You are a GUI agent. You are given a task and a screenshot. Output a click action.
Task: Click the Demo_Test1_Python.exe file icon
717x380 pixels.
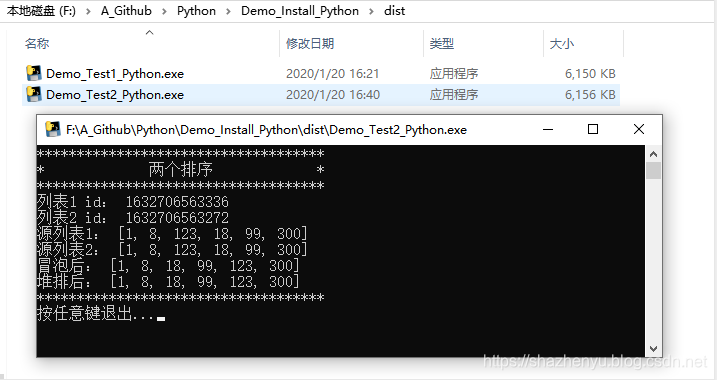pyautogui.click(x=33, y=73)
